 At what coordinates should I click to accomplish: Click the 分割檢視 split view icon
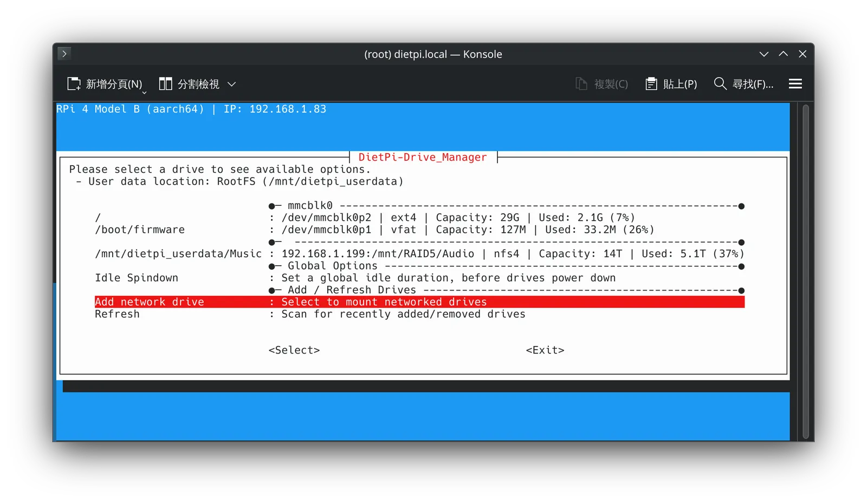(165, 84)
